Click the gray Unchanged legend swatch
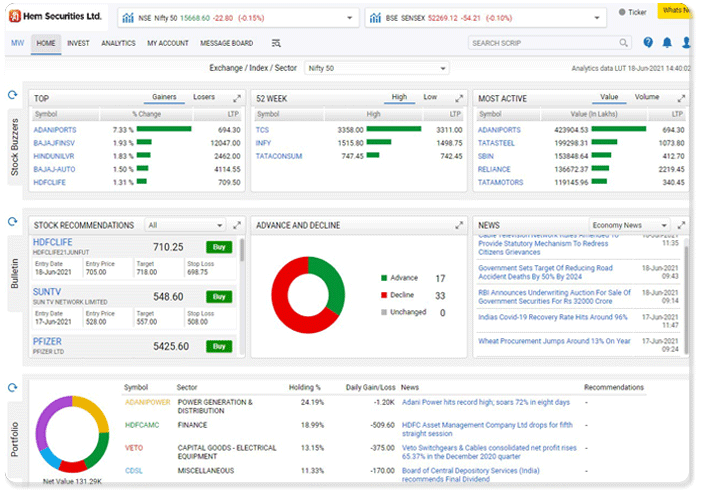Image resolution: width=702 pixels, height=492 pixels. point(384,312)
